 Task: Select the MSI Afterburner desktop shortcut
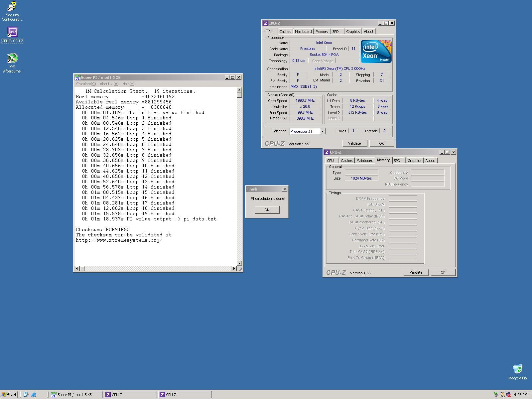point(12,63)
